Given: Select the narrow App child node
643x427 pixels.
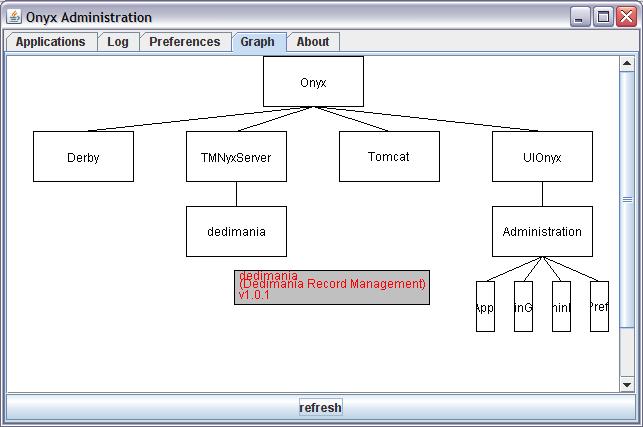Looking at the screenshot, I should [485, 306].
